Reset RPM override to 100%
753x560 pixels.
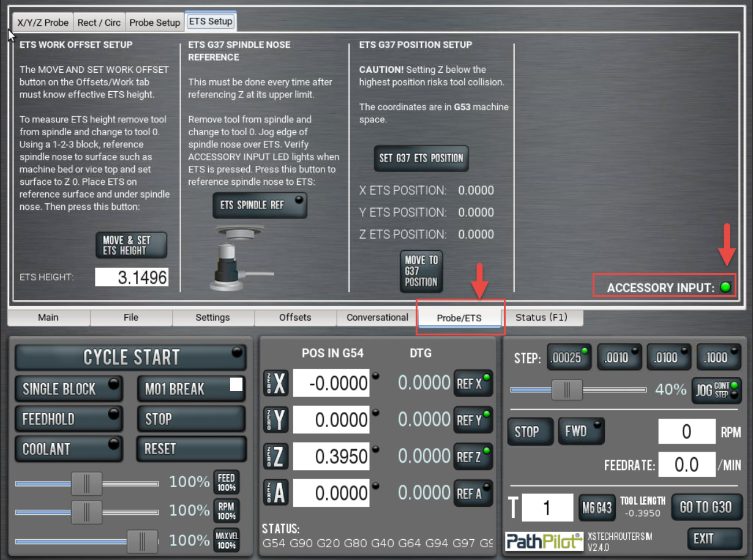click(x=226, y=511)
